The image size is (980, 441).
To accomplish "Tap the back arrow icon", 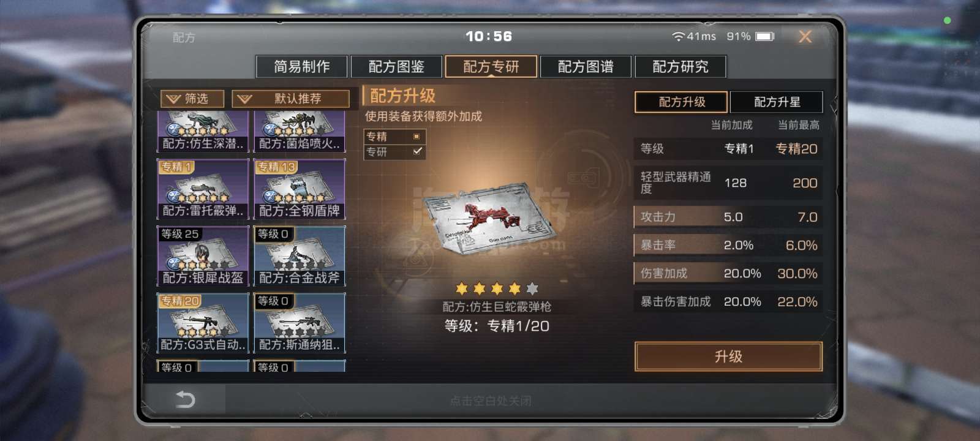I will (x=185, y=400).
